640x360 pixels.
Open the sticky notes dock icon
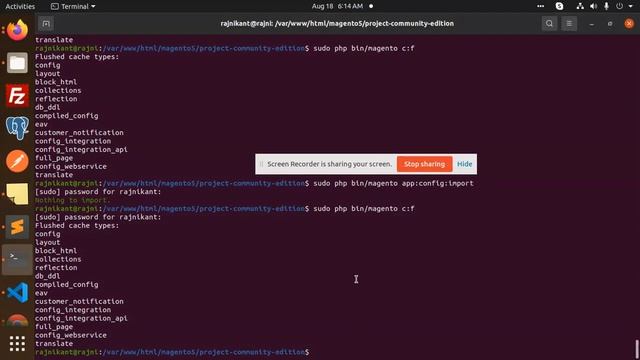pos(17,193)
